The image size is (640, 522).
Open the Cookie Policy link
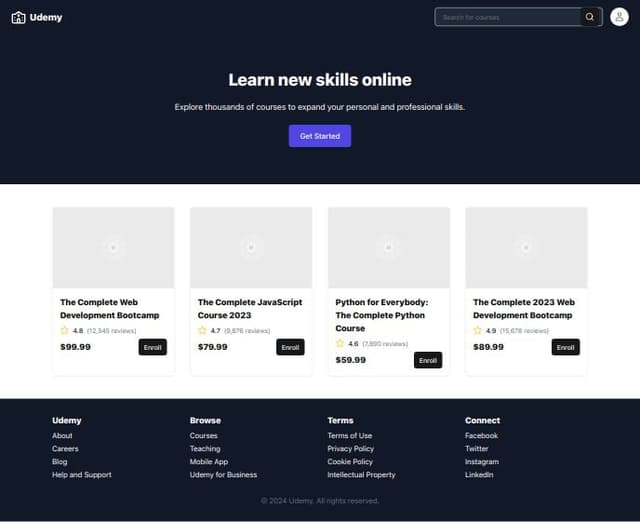click(350, 462)
